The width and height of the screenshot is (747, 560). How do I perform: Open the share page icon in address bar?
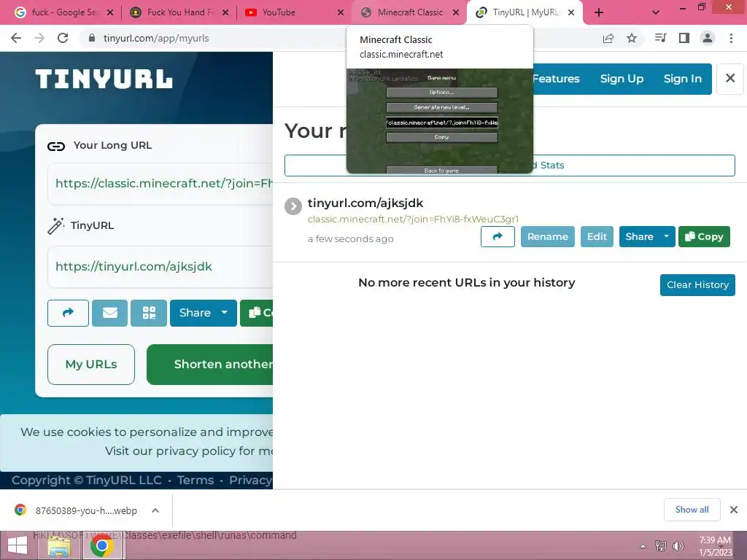tap(608, 38)
